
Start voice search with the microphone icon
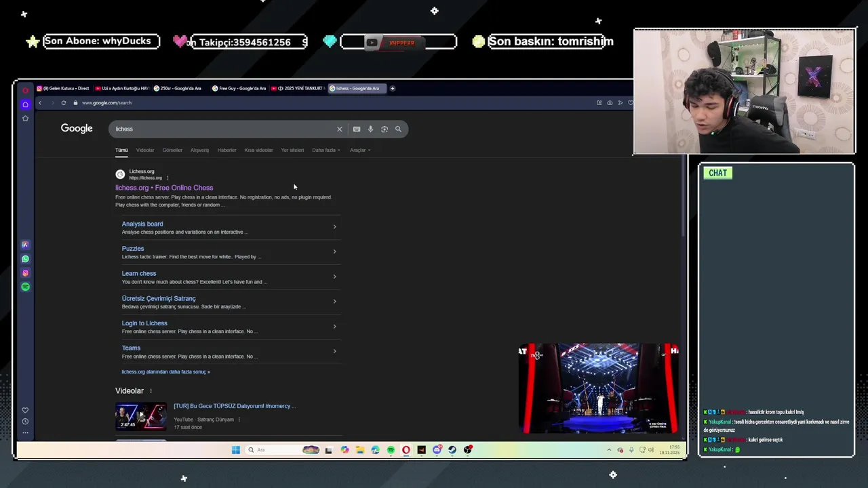[370, 129]
